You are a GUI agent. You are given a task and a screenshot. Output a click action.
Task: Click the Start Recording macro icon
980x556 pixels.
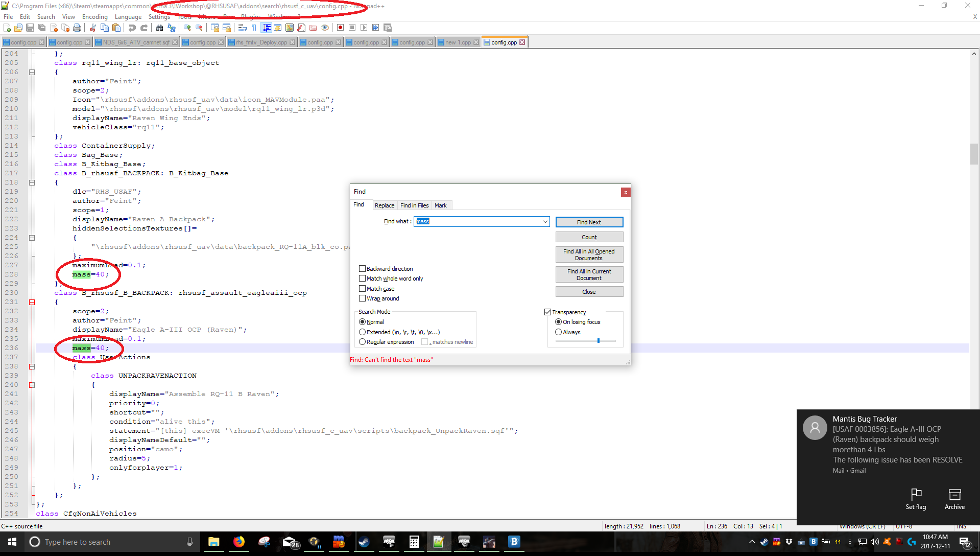click(x=340, y=28)
